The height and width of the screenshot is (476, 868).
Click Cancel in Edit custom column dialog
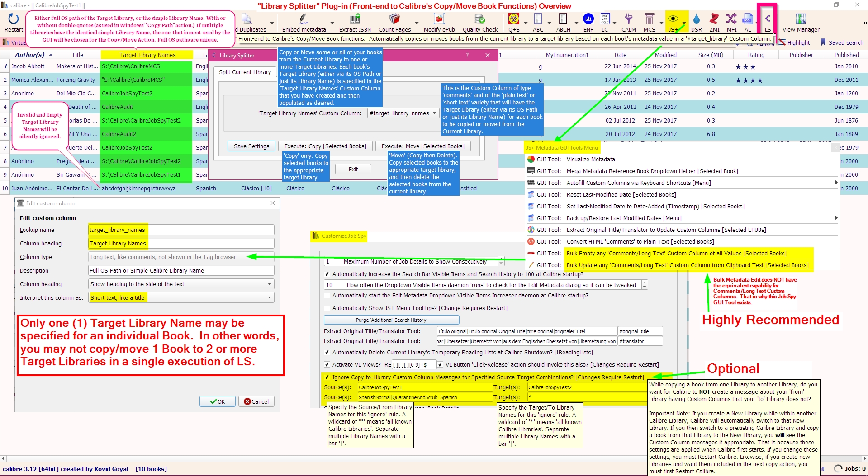[256, 401]
